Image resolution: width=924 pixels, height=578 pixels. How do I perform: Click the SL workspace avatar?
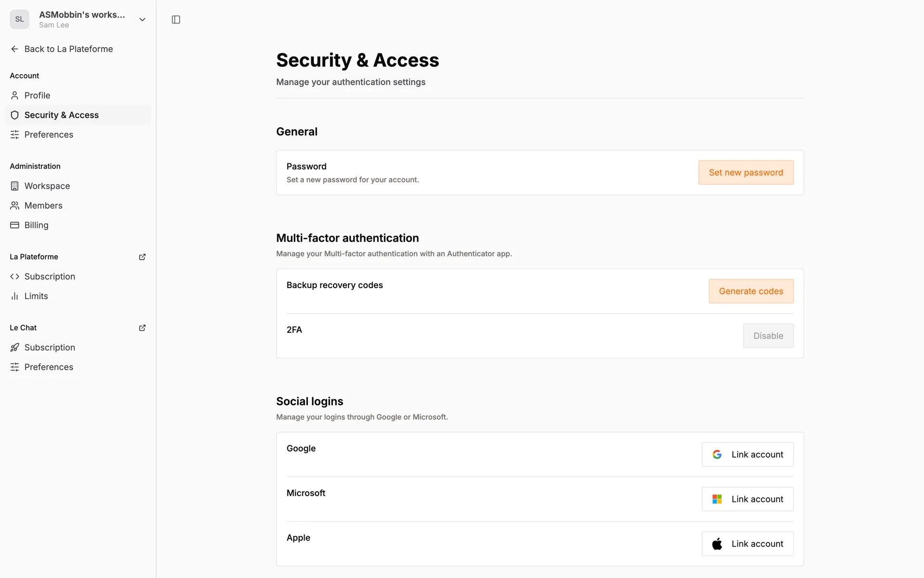19,19
